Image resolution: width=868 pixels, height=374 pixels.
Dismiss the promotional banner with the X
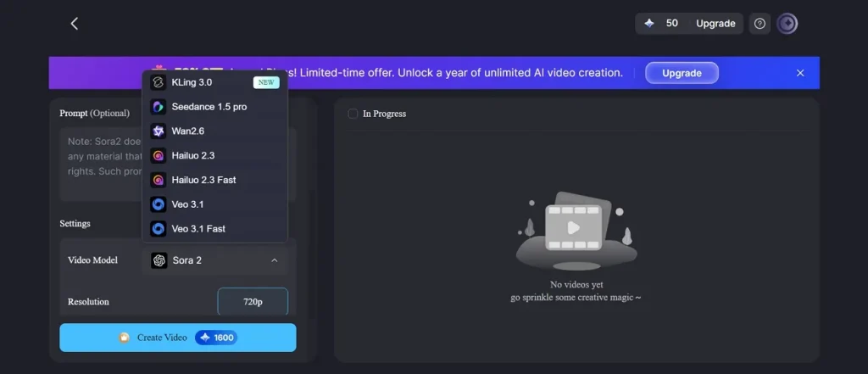tap(800, 73)
